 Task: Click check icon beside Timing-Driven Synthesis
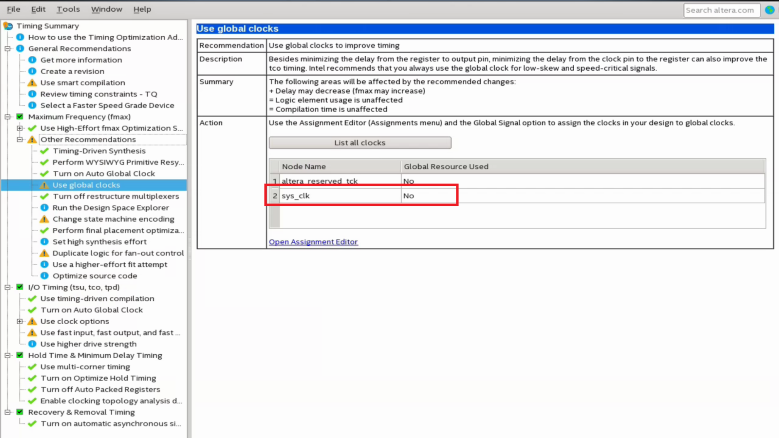pyautogui.click(x=44, y=151)
